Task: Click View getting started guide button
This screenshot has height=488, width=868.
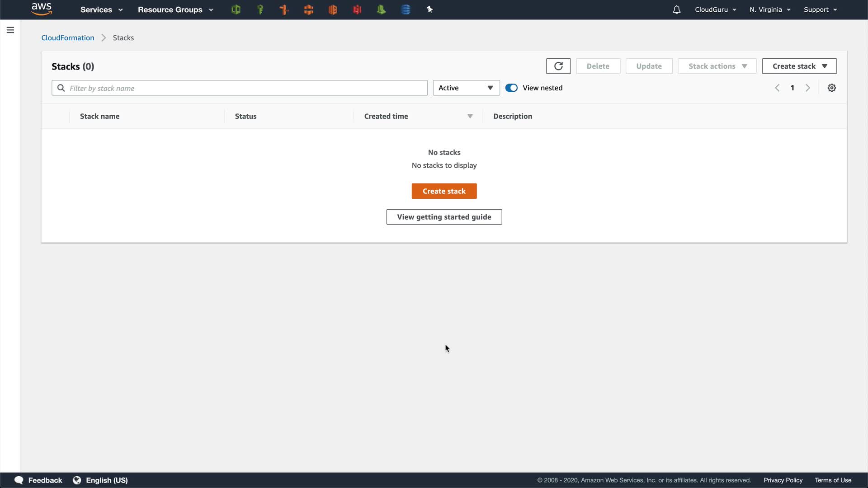Action: [444, 217]
